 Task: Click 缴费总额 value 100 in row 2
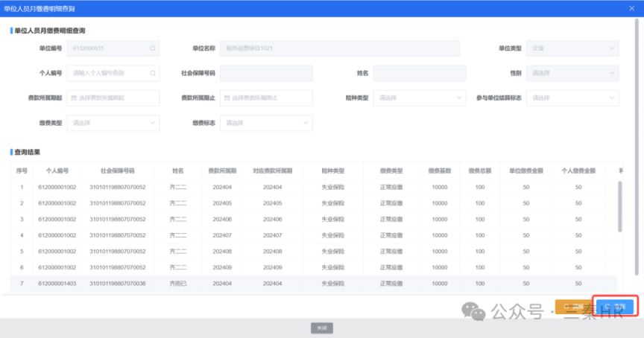point(480,203)
